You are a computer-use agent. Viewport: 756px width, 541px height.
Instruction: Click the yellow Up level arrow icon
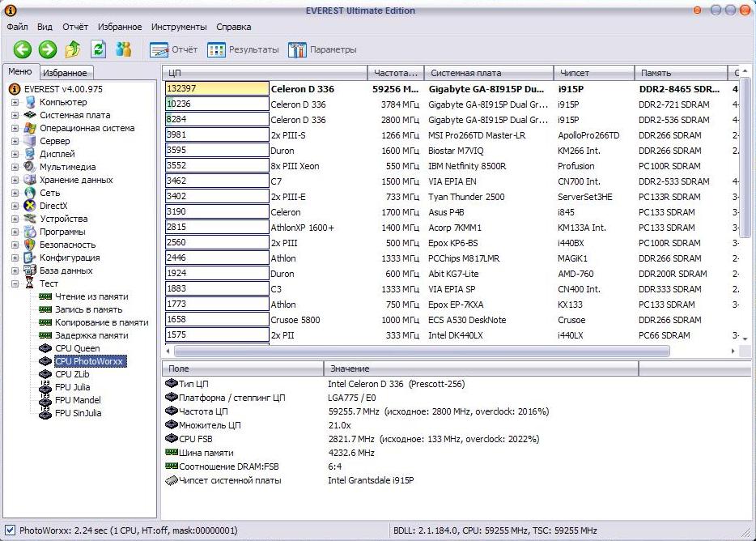73,49
